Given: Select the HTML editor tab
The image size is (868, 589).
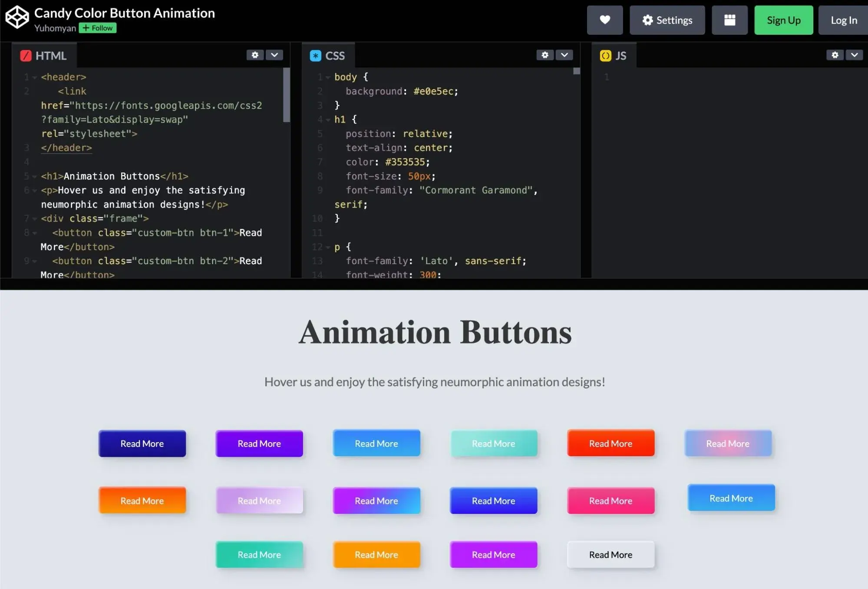Looking at the screenshot, I should (44, 56).
